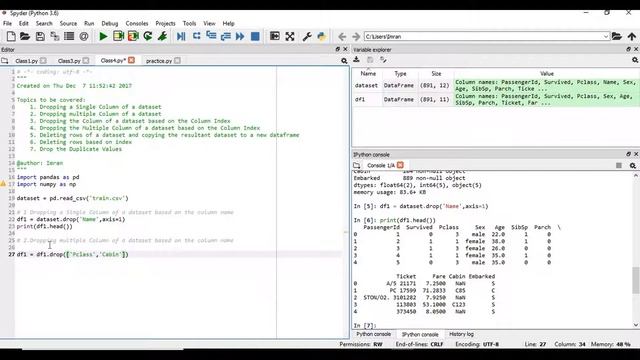Open the View menu
The image size is (640, 360).
click(x=209, y=23)
